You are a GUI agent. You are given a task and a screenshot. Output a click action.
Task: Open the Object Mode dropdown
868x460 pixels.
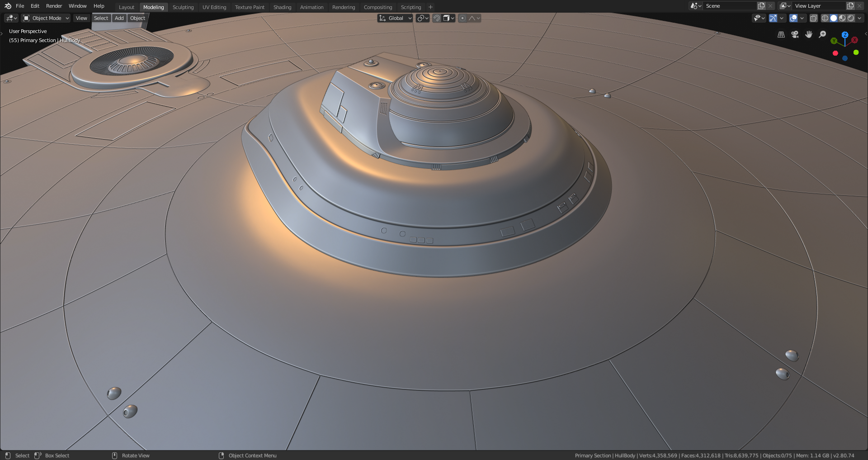46,18
